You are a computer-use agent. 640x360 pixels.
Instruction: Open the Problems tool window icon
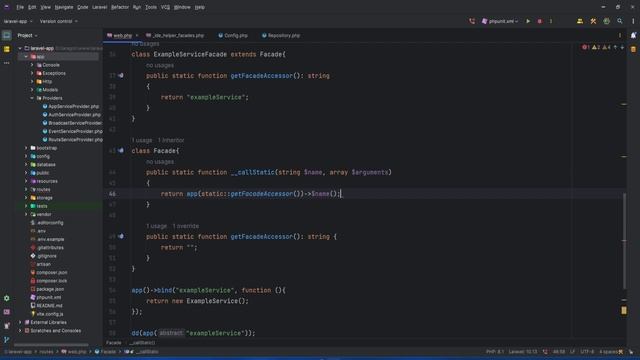point(7,326)
